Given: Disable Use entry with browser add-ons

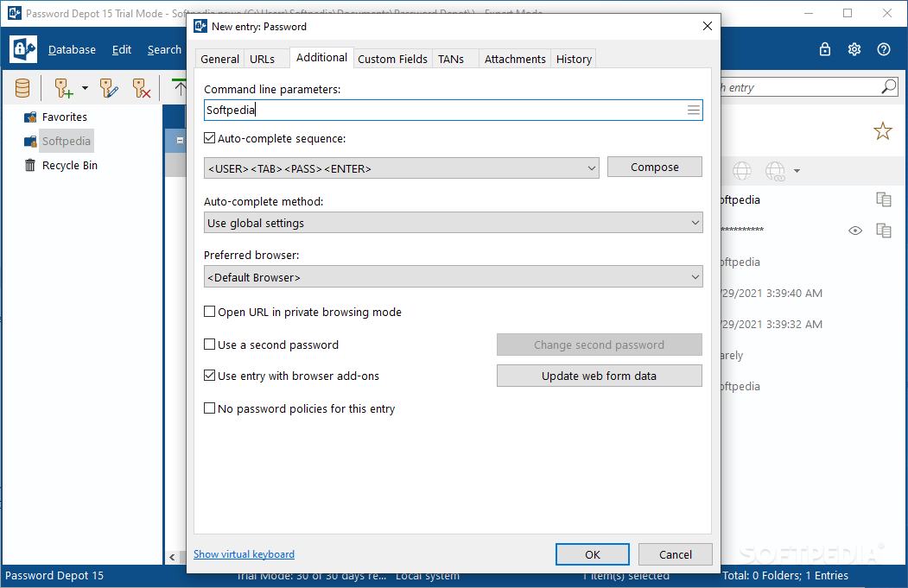Looking at the screenshot, I should pyautogui.click(x=210, y=376).
